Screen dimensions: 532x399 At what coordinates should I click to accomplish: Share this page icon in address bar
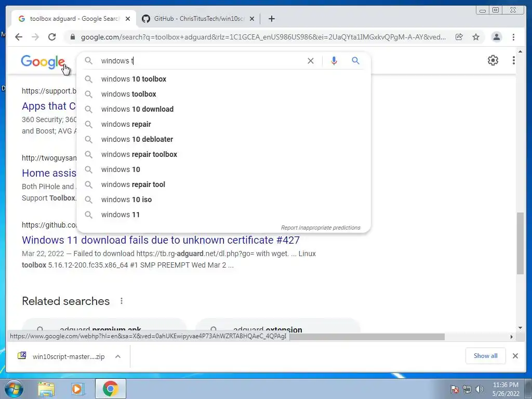coord(459,37)
